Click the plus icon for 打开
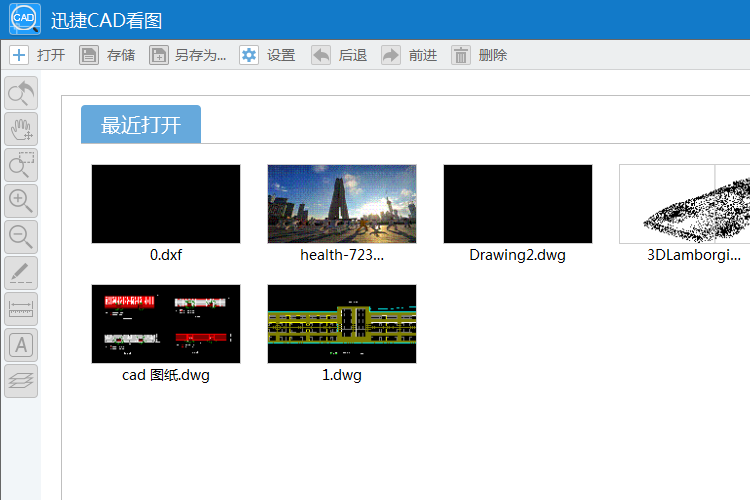 19,55
